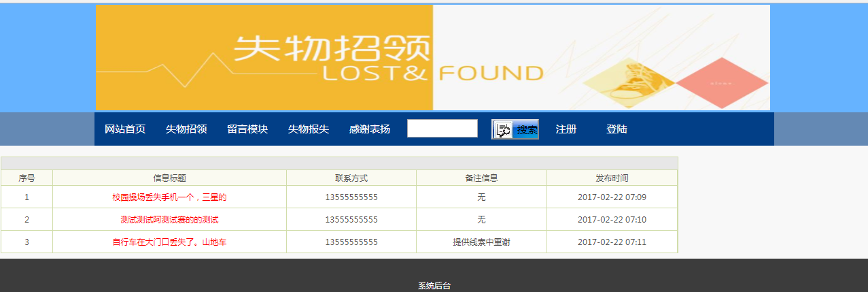Open the 登陆 login link
The width and height of the screenshot is (868, 292).
(x=617, y=129)
